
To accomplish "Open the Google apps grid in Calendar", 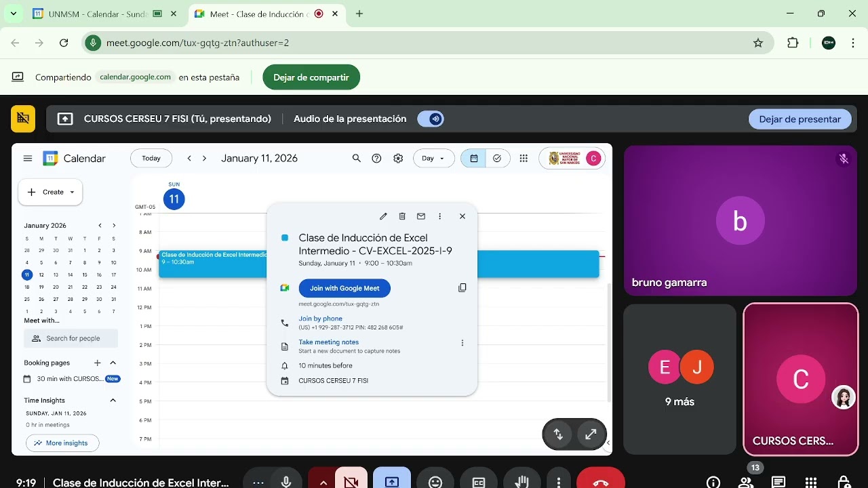I will click(x=524, y=159).
